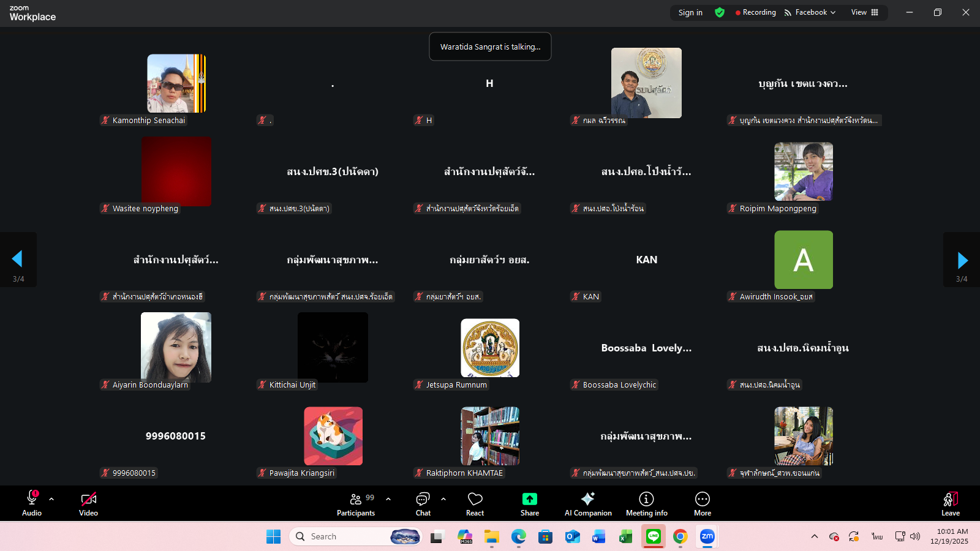Viewport: 980px width, 551px height.
Task: Open the Facebook live stream dropdown
Action: pos(810,12)
